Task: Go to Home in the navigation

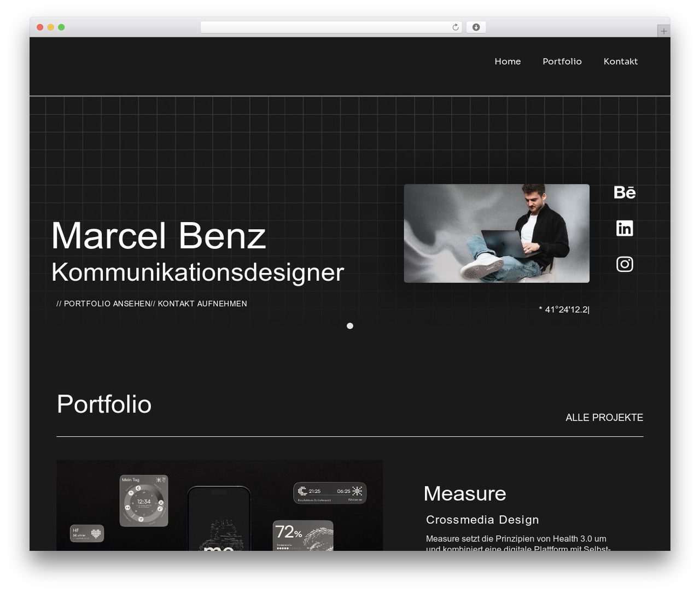Action: coord(507,61)
